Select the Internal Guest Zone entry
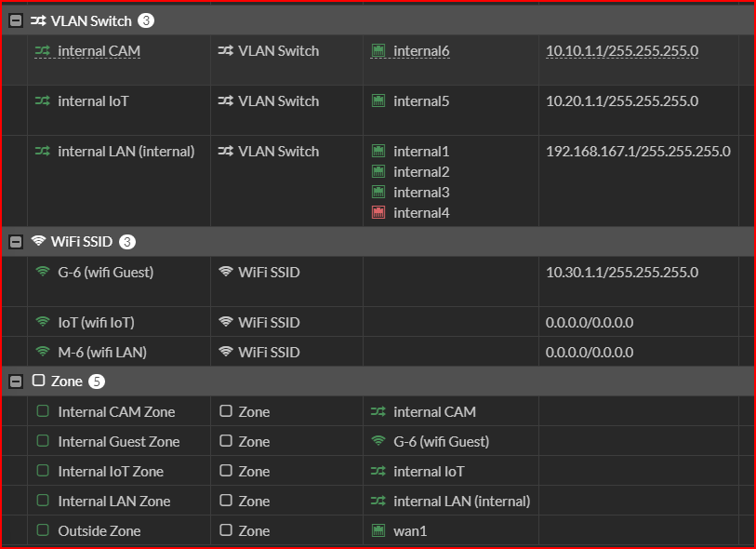Screen dimensions: 756x549 (118, 442)
